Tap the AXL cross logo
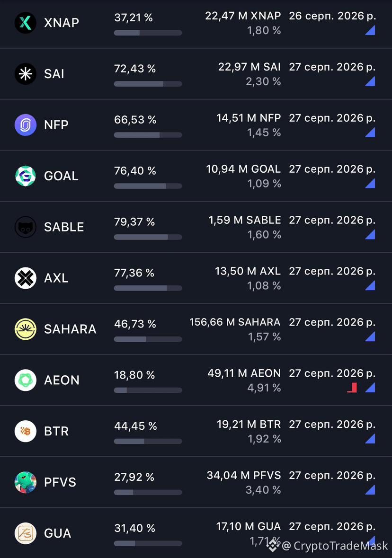 click(x=25, y=278)
